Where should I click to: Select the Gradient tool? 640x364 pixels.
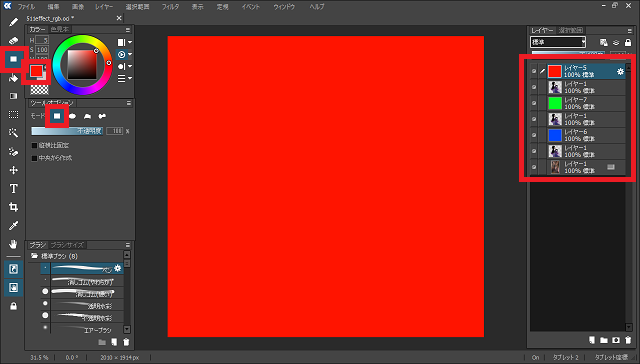(x=13, y=96)
